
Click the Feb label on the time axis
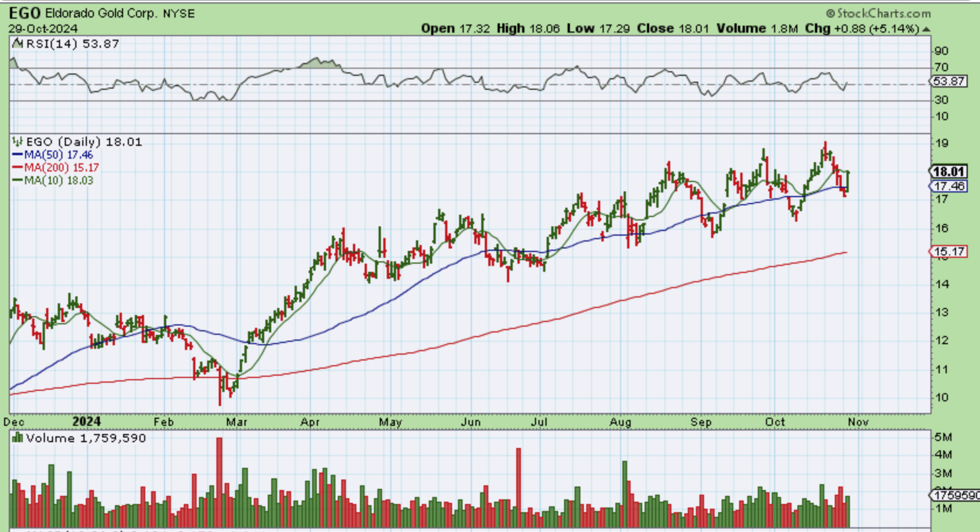(163, 422)
